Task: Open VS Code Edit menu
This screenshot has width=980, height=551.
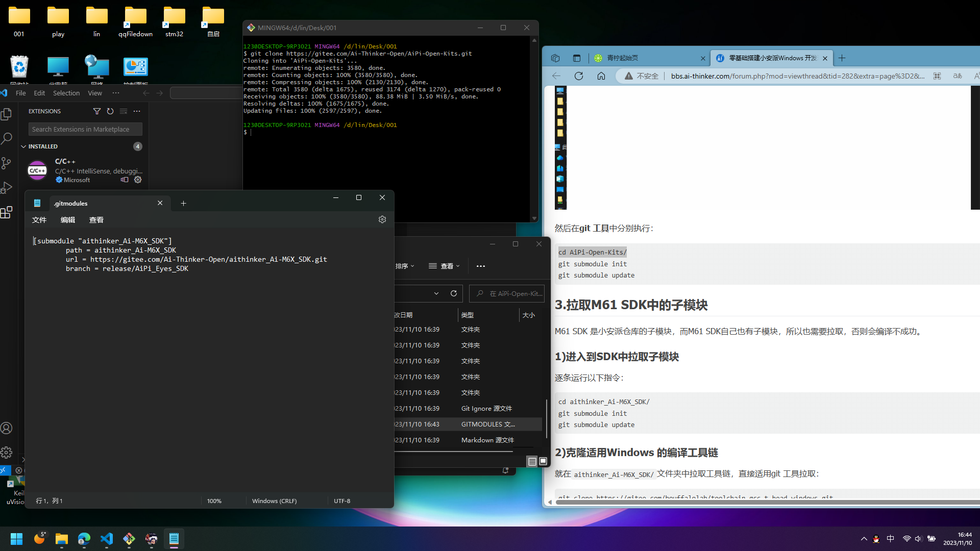Action: (x=39, y=93)
